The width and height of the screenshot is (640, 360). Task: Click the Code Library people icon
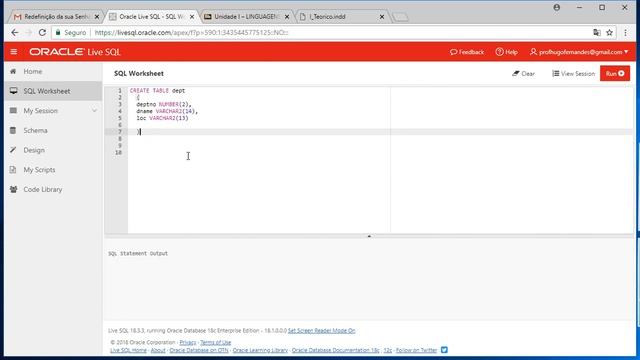point(13,189)
